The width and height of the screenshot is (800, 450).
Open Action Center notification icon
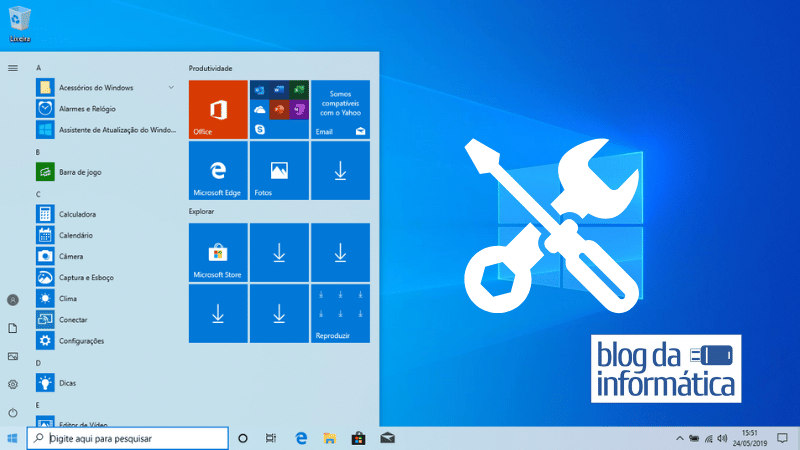782,438
